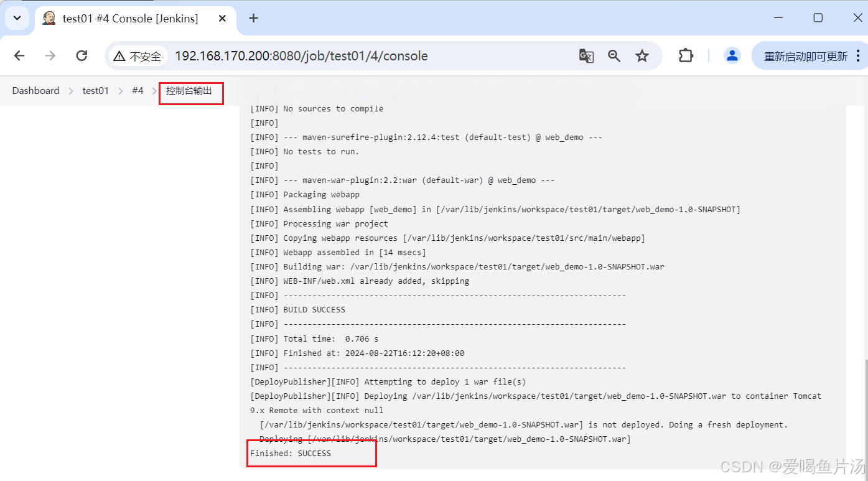The height and width of the screenshot is (481, 868).
Task: Open test01 breadcrumb link
Action: point(95,91)
